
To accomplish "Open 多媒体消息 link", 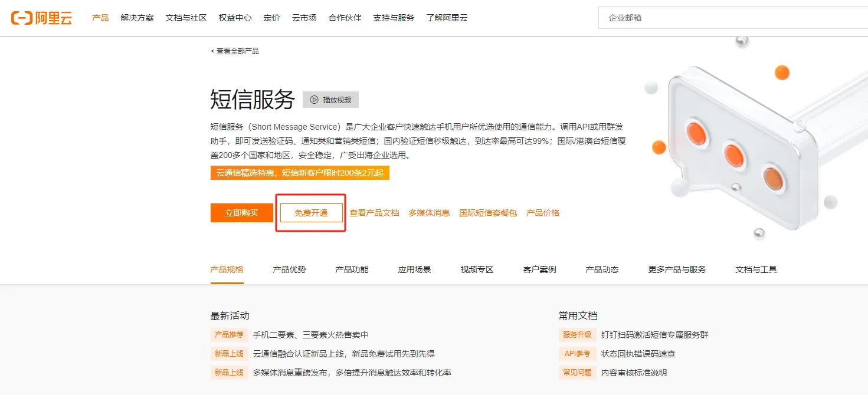I will click(x=429, y=213).
